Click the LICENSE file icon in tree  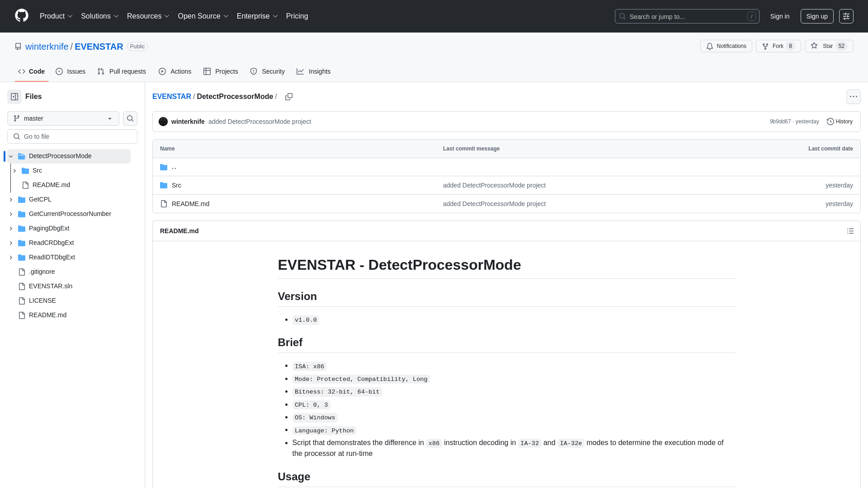click(22, 300)
